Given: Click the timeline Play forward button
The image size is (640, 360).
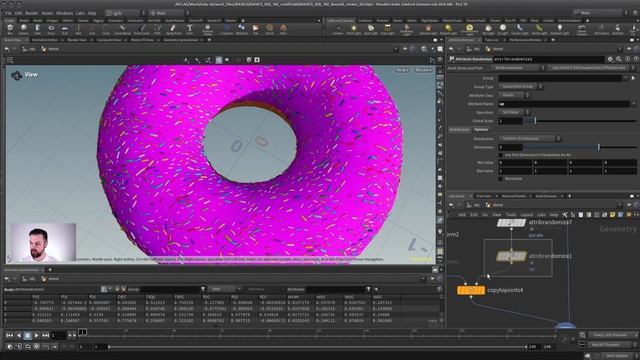Looking at the screenshot, I should [x=36, y=335].
